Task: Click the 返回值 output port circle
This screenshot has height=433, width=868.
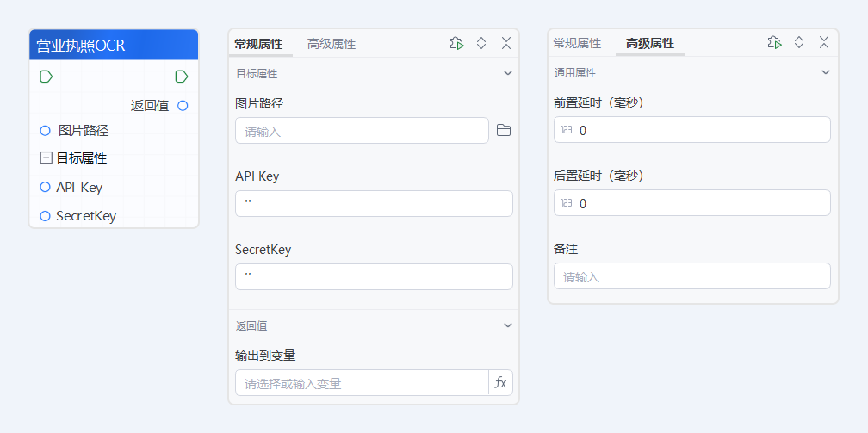Action: [183, 105]
